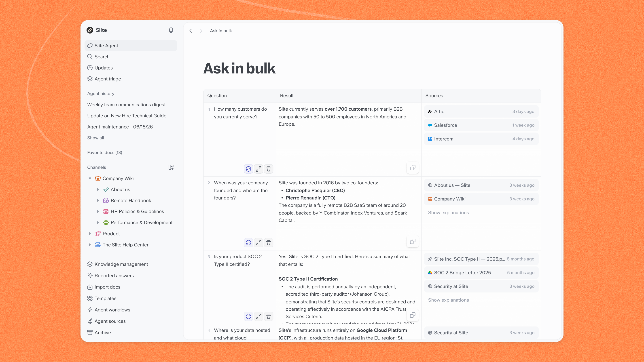Expand The Slite Help Center channel
This screenshot has height=362, width=644.
pyautogui.click(x=90, y=245)
